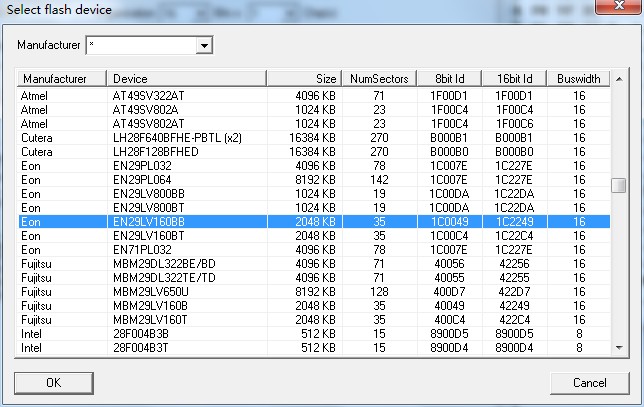Click the scrollbar up arrow
This screenshot has width=644, height=407.
coord(619,79)
